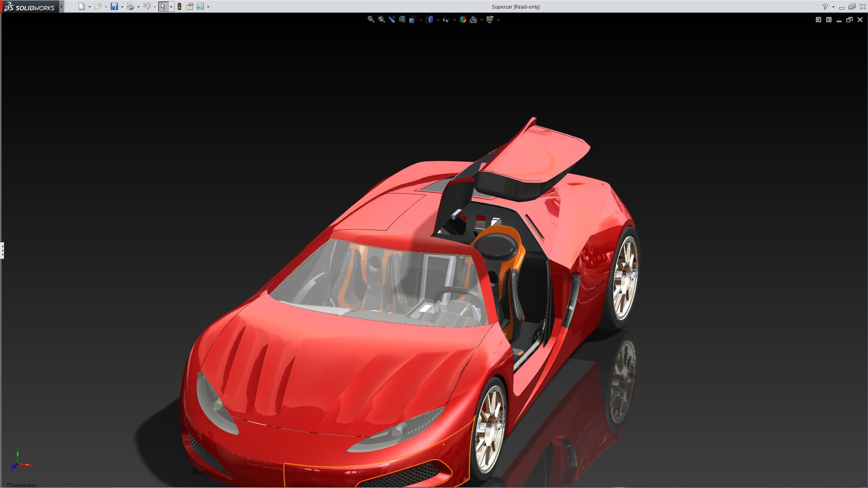Image resolution: width=868 pixels, height=488 pixels.
Task: Click the Display Style cube icon
Action: click(x=429, y=19)
